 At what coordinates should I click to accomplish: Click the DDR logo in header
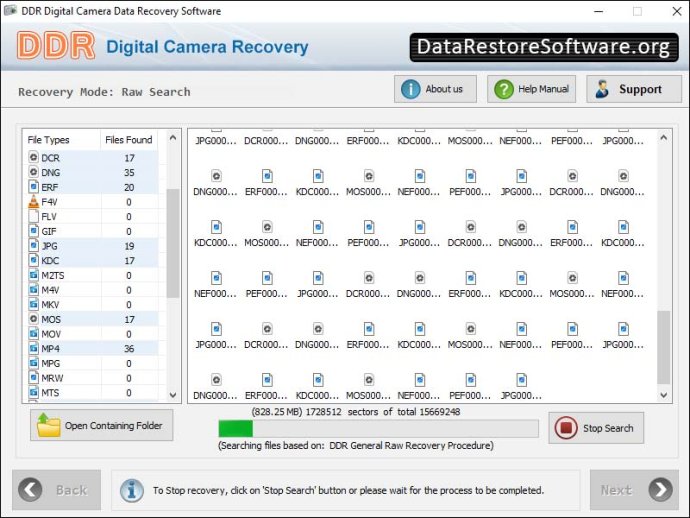pyautogui.click(x=56, y=46)
